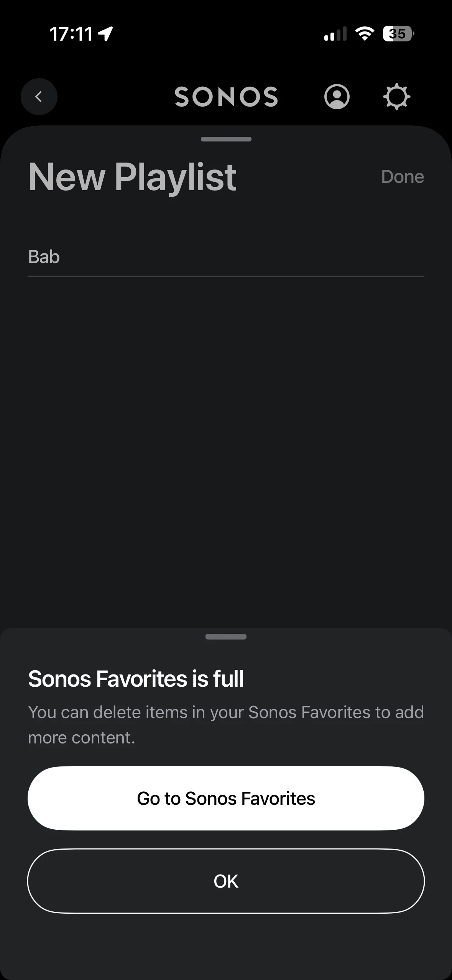The image size is (452, 980).
Task: Tap the location arrow status icon
Action: click(x=105, y=34)
